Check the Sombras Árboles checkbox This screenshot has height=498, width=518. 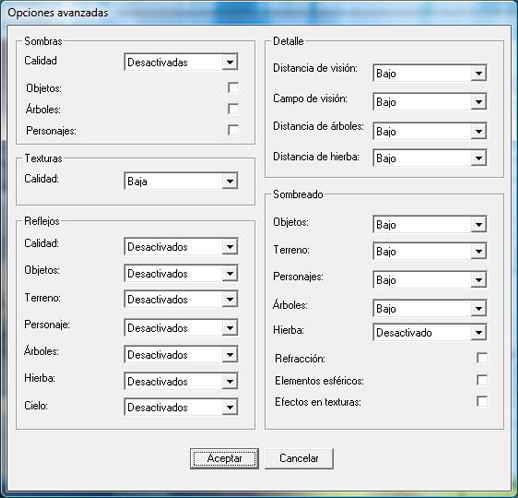(x=233, y=109)
